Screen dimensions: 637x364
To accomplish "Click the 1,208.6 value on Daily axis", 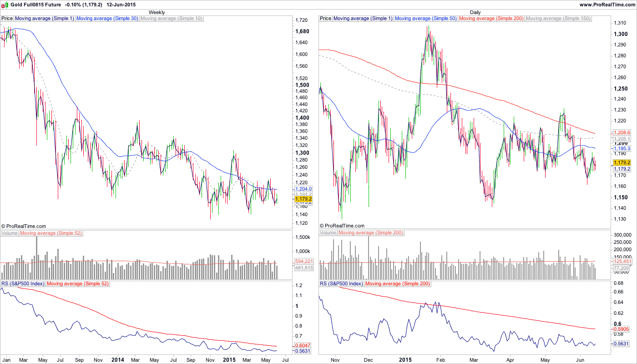I will pyautogui.click(x=622, y=132).
